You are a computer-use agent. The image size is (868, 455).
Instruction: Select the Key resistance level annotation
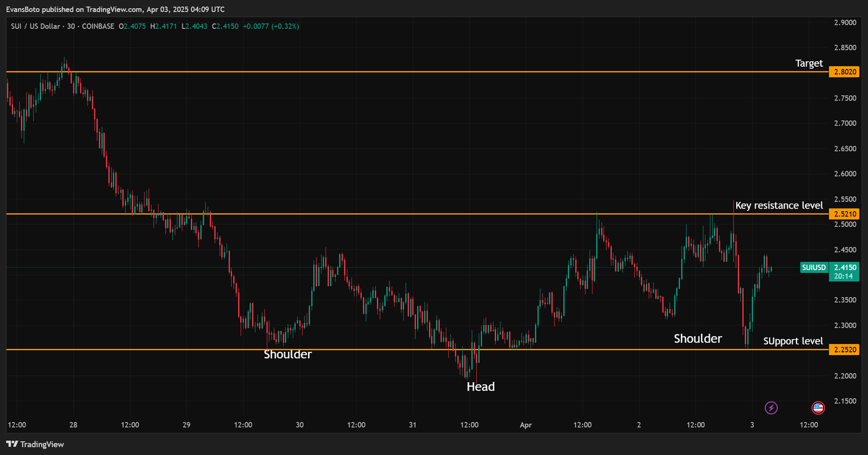pyautogui.click(x=778, y=206)
